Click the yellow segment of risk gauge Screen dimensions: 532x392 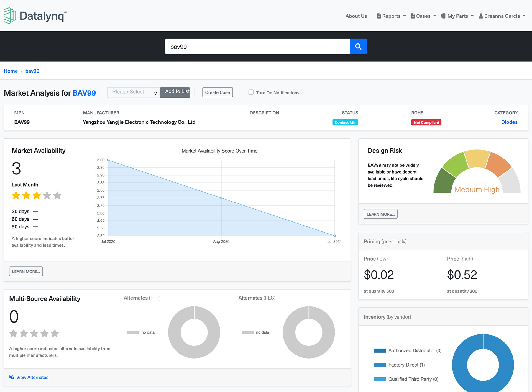pos(477,158)
